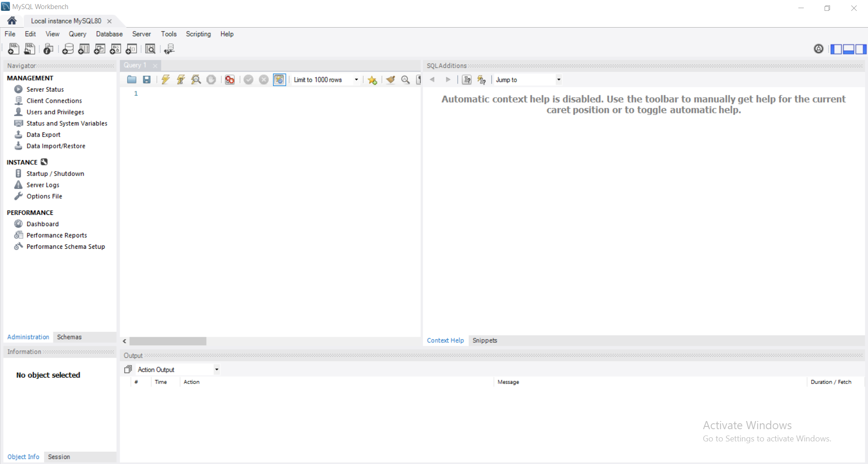Open the Help menu
This screenshot has width=868, height=464.
tap(227, 34)
